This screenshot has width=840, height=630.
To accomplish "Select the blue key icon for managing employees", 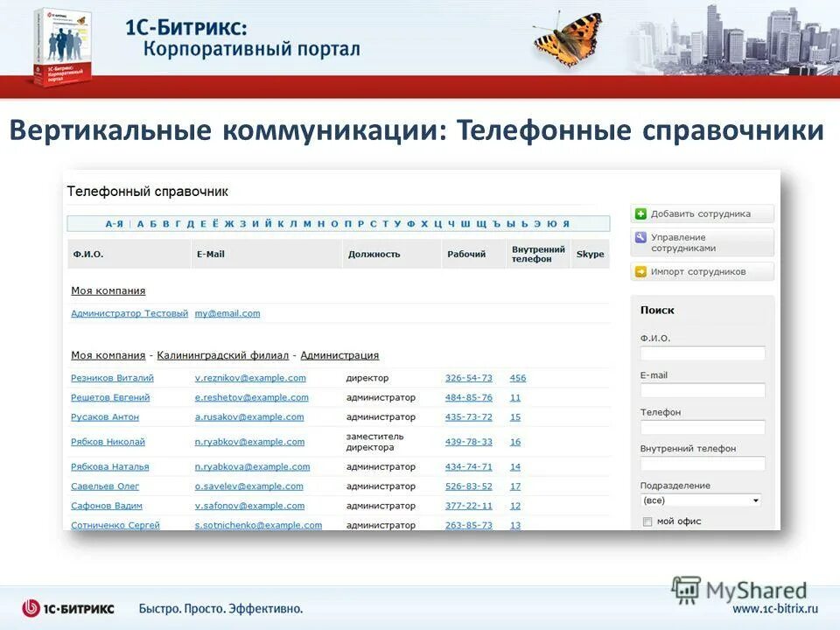I will 641,237.
